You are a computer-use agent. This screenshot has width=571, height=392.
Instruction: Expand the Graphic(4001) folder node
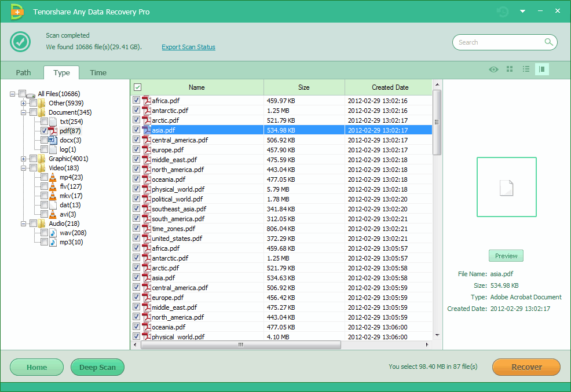tap(24, 159)
